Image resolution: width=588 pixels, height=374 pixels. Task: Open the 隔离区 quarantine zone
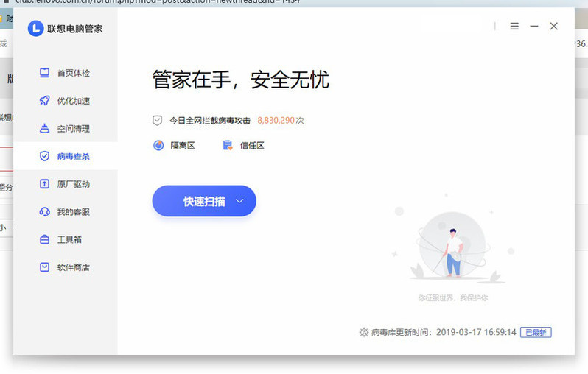(174, 146)
